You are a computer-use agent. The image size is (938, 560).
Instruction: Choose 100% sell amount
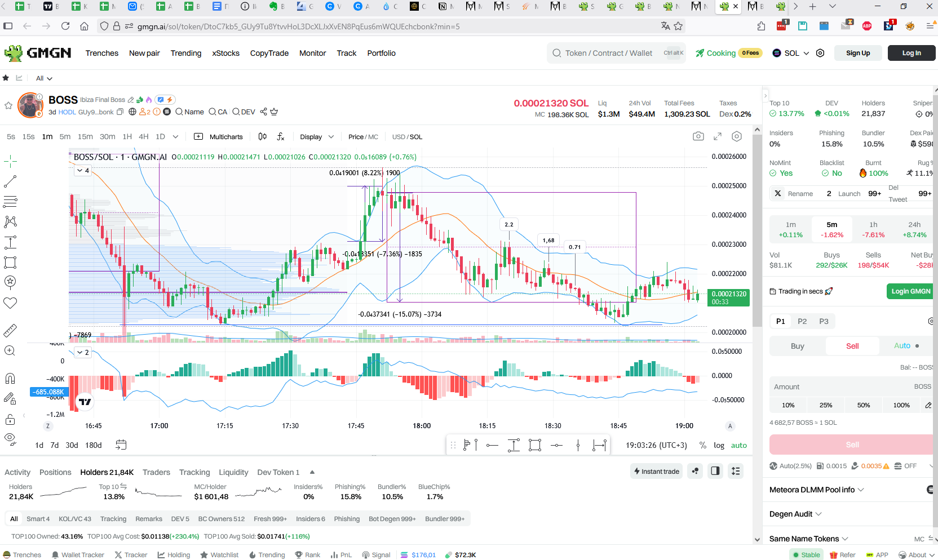pos(901,405)
